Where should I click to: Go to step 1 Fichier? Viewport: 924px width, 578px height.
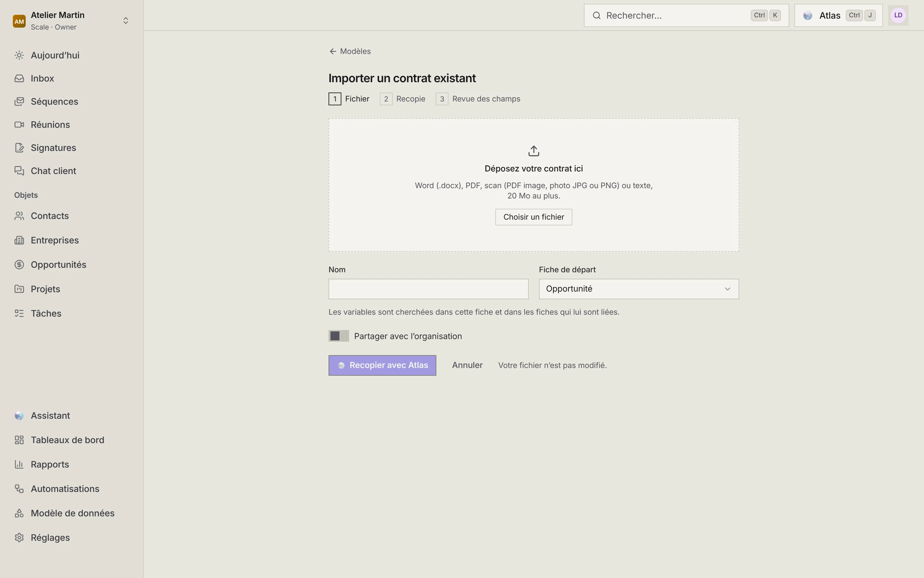pyautogui.click(x=349, y=99)
